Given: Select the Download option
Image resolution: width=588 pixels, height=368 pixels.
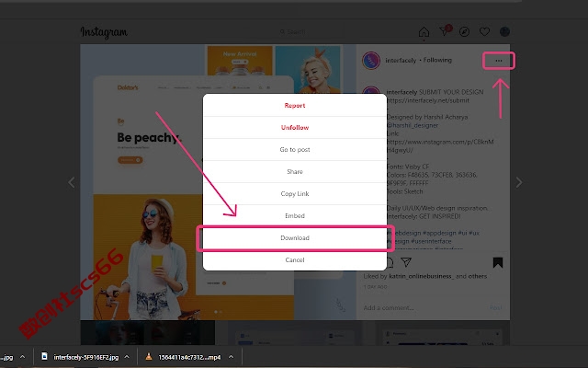Looking at the screenshot, I should tap(295, 237).
